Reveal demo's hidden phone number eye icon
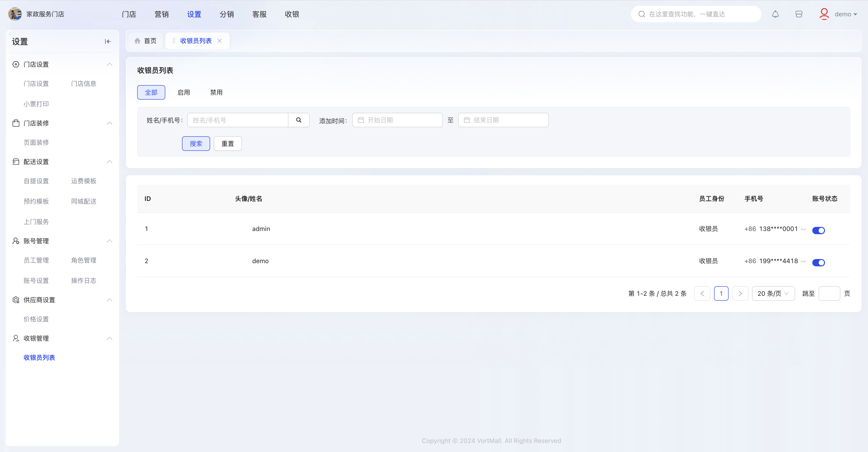Screen dimensions: 868x452 pyautogui.click(x=804, y=262)
